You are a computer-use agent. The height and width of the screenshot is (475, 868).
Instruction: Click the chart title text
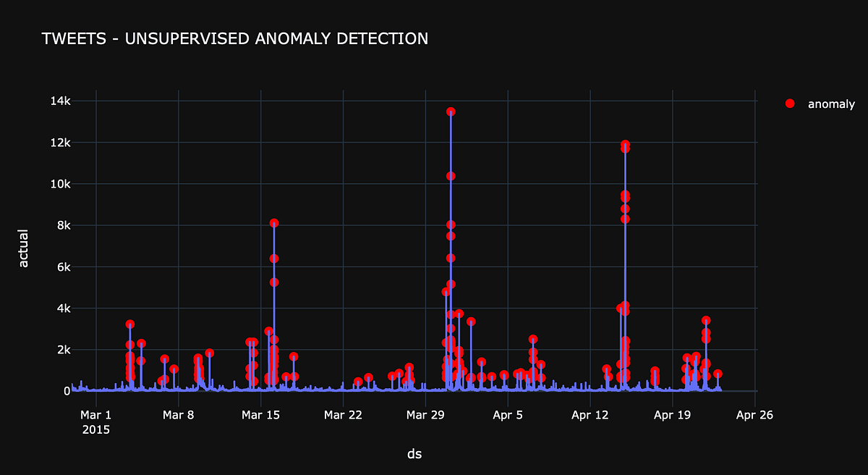tap(235, 38)
